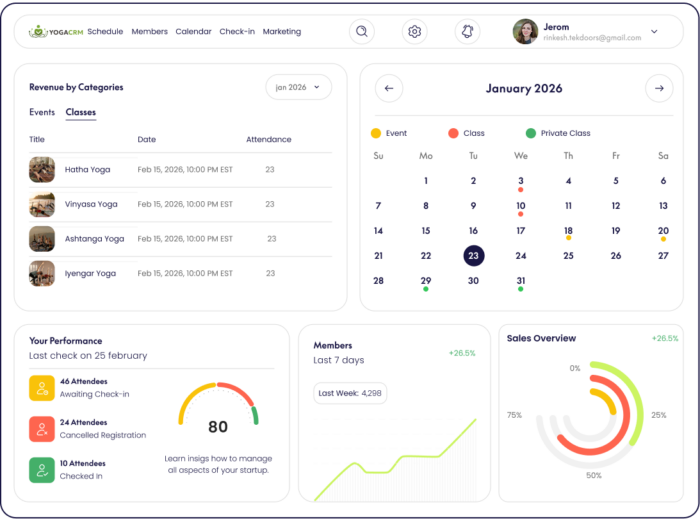Open the Schedule menu
The width and height of the screenshot is (700, 519).
(105, 31)
